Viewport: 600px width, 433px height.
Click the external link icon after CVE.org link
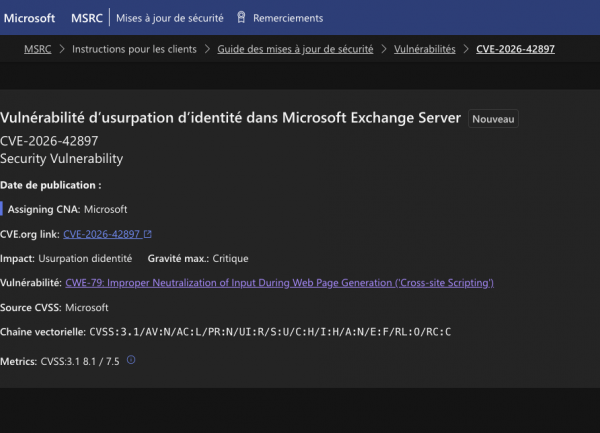coord(148,234)
